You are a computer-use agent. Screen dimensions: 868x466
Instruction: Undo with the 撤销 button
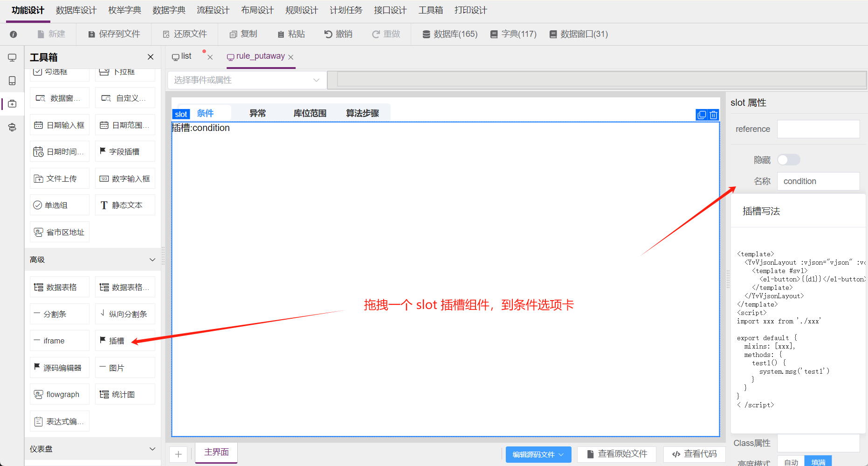tap(338, 34)
